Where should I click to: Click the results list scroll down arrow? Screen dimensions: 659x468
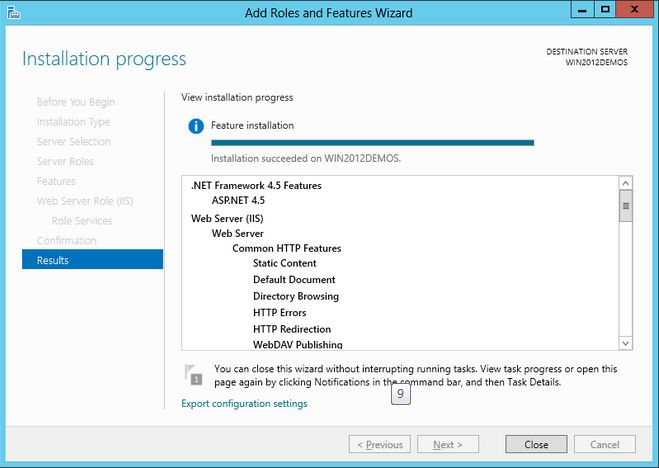(625, 343)
